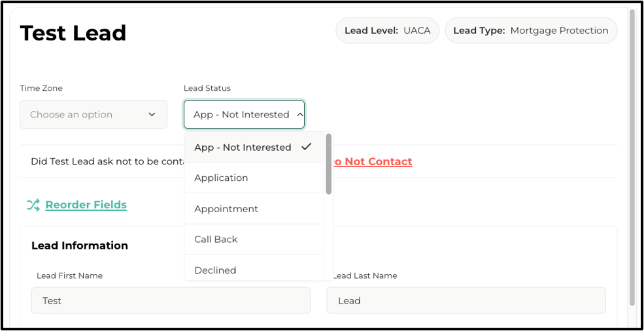Click the Reorder Fields link
This screenshot has width=644, height=331.
click(86, 204)
